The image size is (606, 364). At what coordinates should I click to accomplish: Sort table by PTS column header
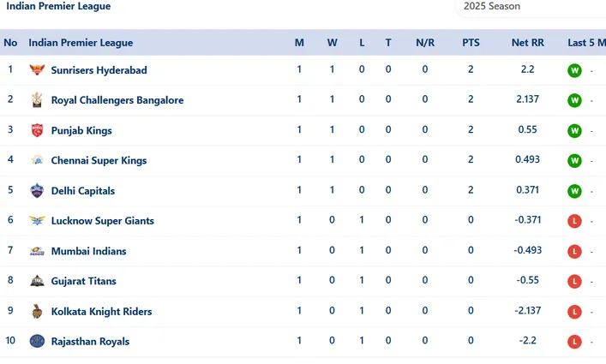point(471,43)
